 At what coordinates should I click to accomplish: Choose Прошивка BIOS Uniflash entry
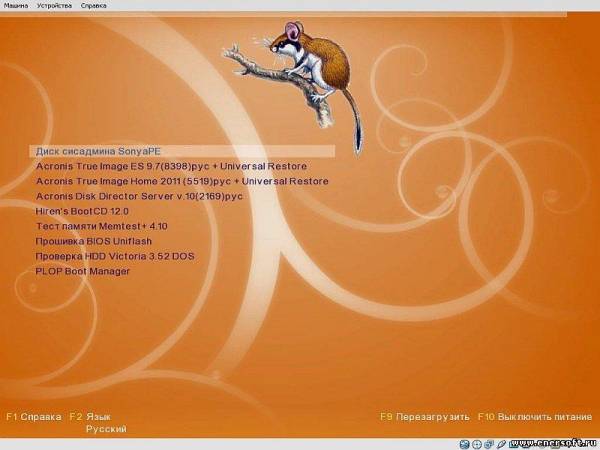93,241
